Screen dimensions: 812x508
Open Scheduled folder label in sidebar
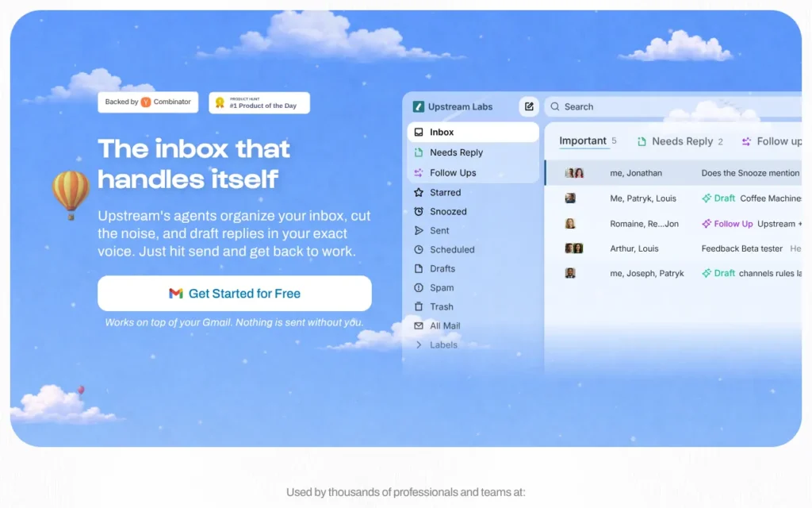coord(452,249)
